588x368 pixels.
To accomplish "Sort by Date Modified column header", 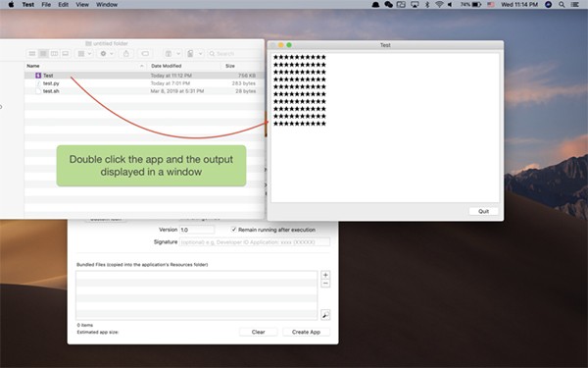I will [184, 66].
